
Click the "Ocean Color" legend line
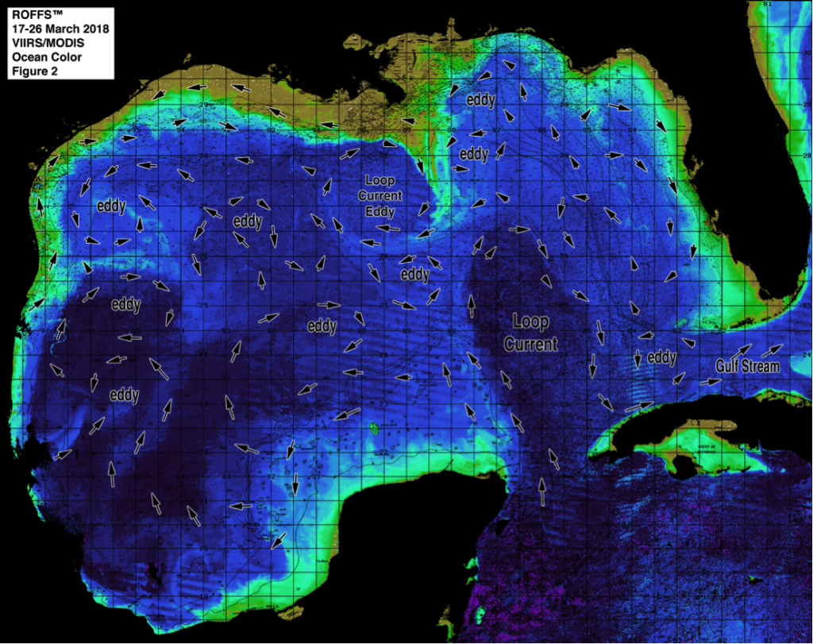pyautogui.click(x=41, y=59)
